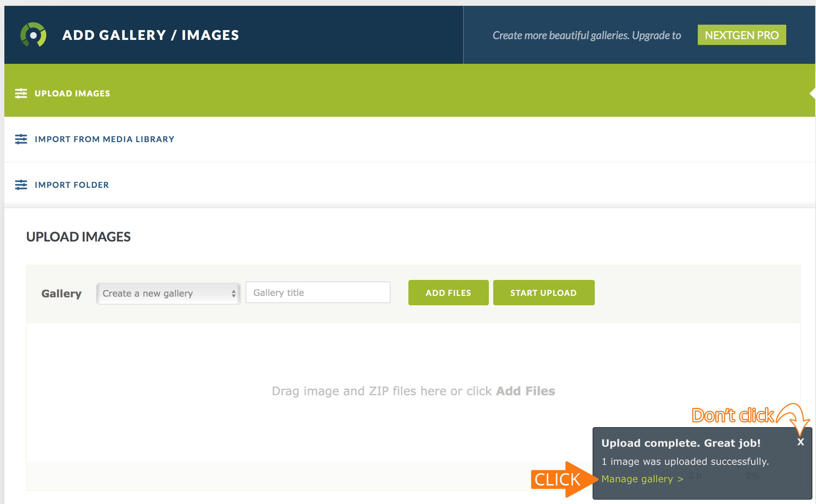Open the Upload Images tab
The image size is (816, 504).
(72, 94)
